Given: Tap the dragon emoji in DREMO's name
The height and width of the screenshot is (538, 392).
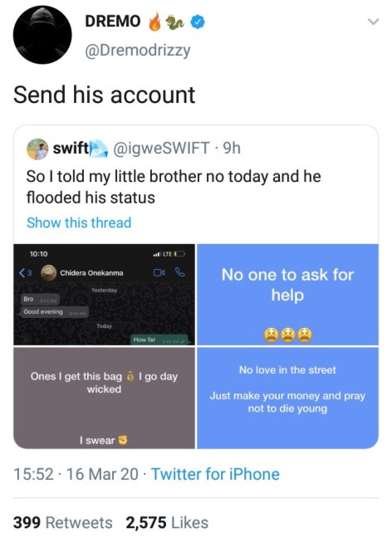Looking at the screenshot, I should pos(174,22).
